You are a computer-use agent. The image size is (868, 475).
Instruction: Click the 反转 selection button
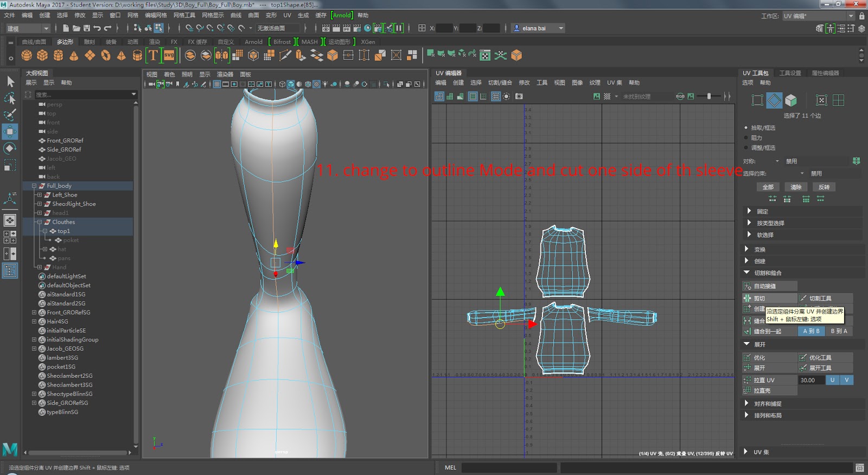click(824, 187)
